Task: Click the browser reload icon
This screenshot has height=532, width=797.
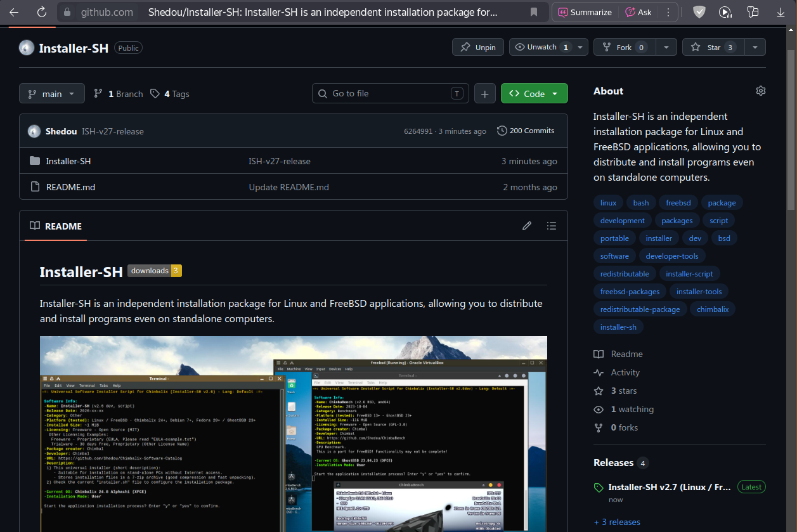Action: coord(42,12)
